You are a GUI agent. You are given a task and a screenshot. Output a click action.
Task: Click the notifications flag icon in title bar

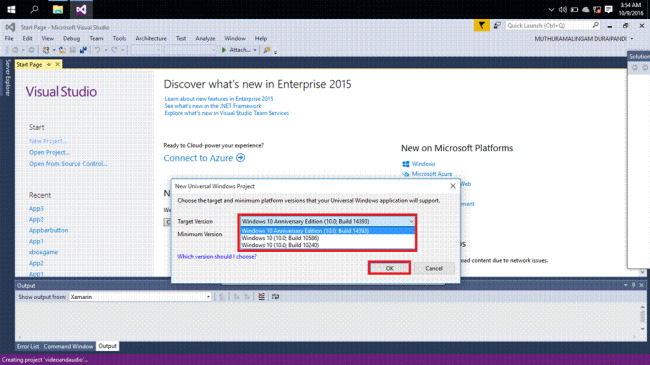point(481,26)
